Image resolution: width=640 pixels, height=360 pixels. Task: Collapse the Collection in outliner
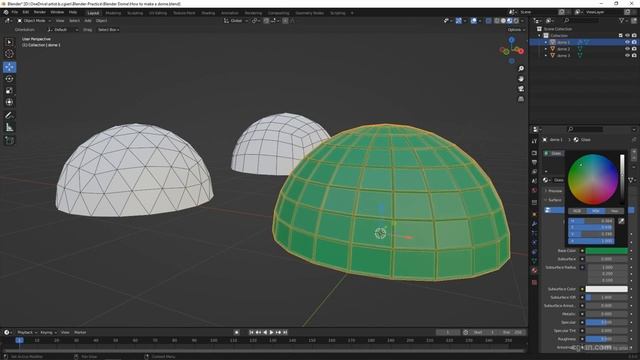(x=540, y=36)
